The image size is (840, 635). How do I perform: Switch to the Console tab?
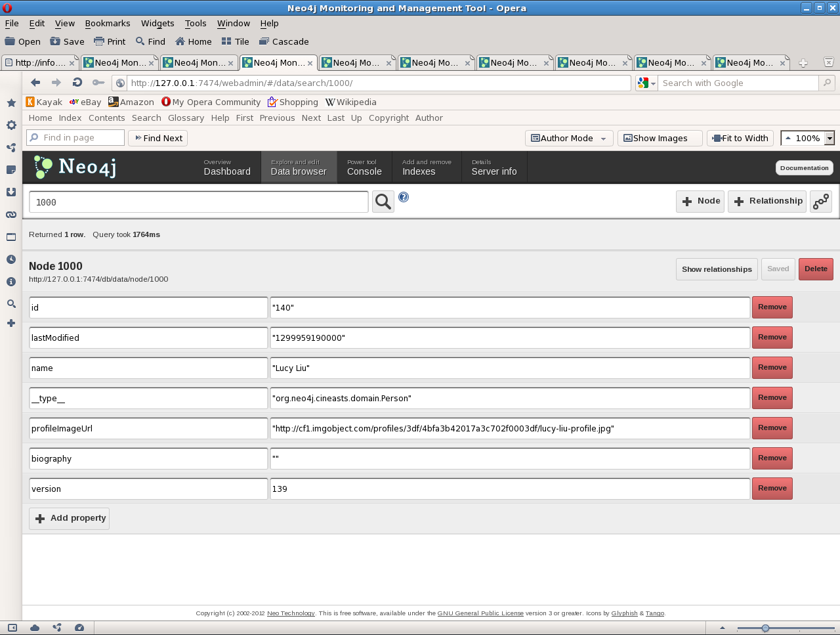[364, 167]
